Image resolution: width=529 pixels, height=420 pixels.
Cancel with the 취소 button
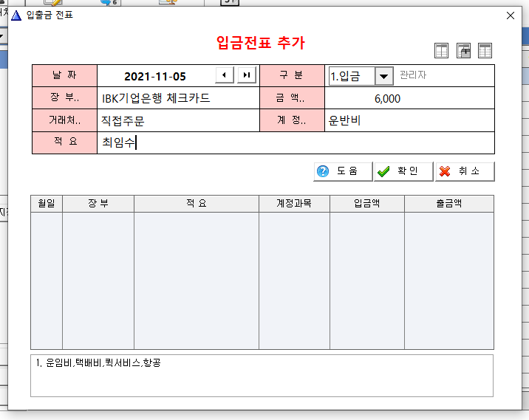click(465, 171)
